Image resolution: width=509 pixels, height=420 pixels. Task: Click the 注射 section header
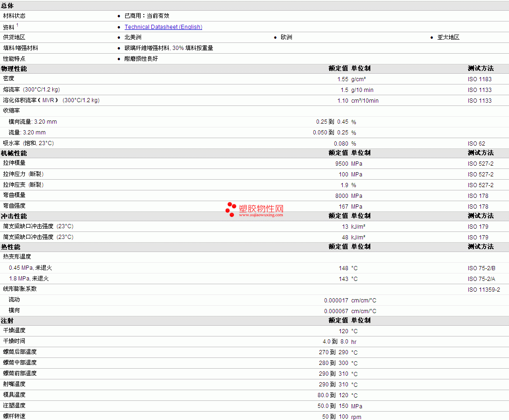pyautogui.click(x=7, y=321)
